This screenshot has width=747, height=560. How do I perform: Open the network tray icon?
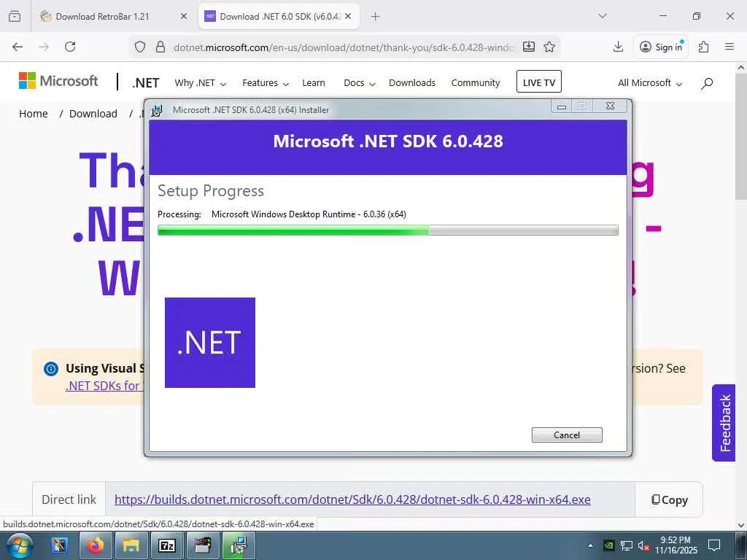(x=627, y=545)
